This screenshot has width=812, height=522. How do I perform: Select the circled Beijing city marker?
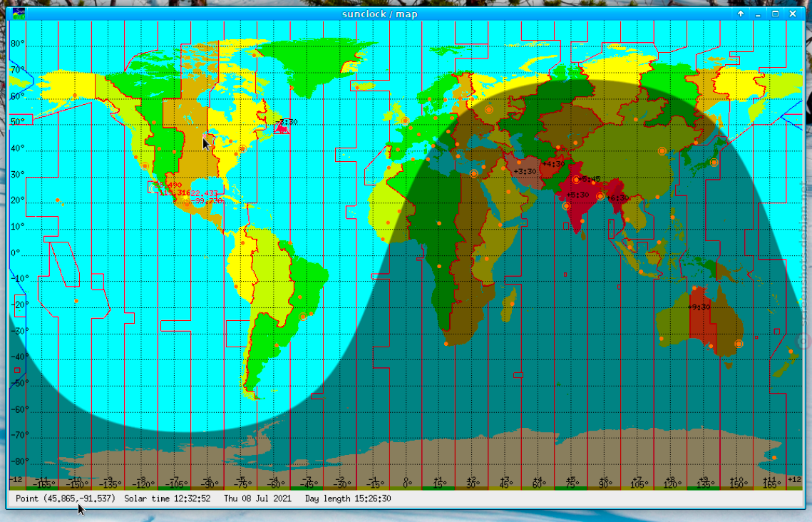coord(662,151)
